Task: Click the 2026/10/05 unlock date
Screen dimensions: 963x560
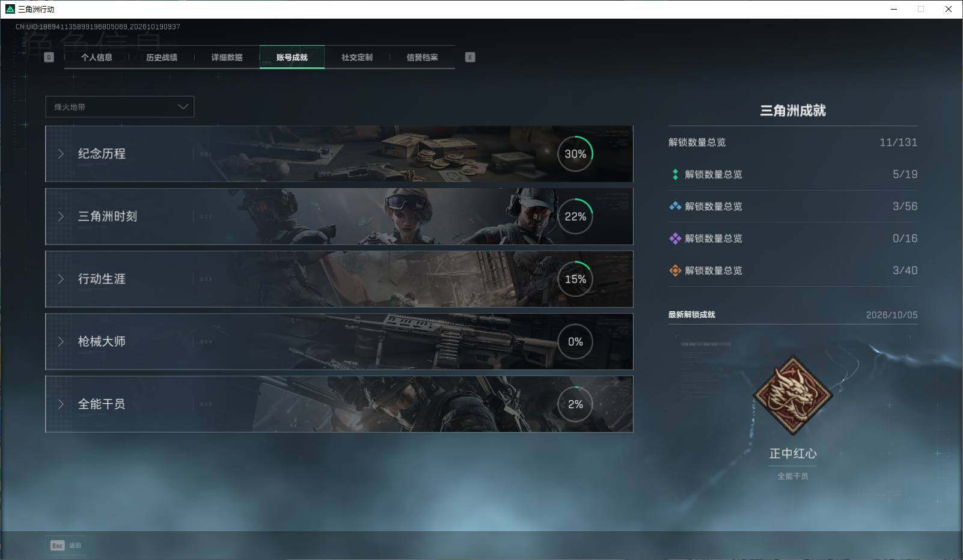Action: (892, 315)
